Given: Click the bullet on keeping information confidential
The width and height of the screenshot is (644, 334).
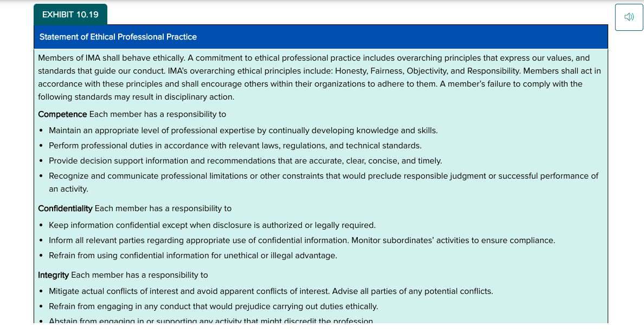Looking at the screenshot, I should coord(212,225).
